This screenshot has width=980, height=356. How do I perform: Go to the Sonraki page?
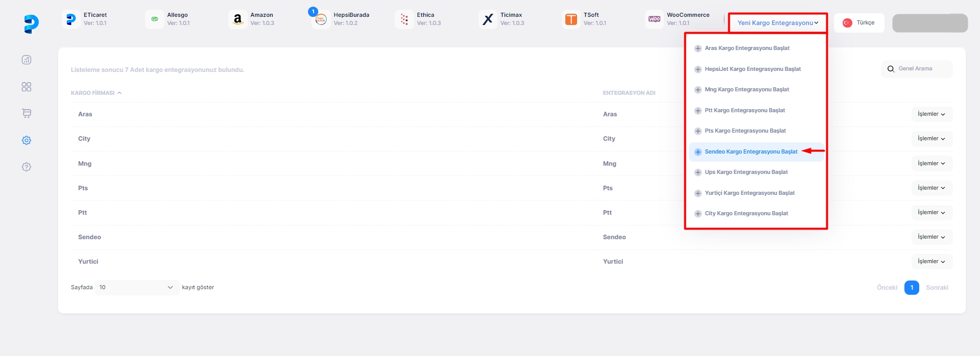click(937, 288)
